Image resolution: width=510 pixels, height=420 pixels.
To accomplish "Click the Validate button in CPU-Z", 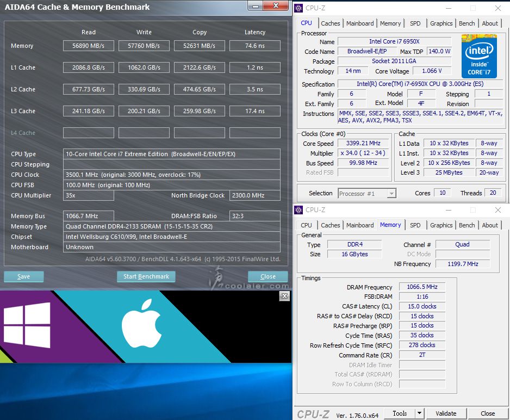I will (x=446, y=413).
